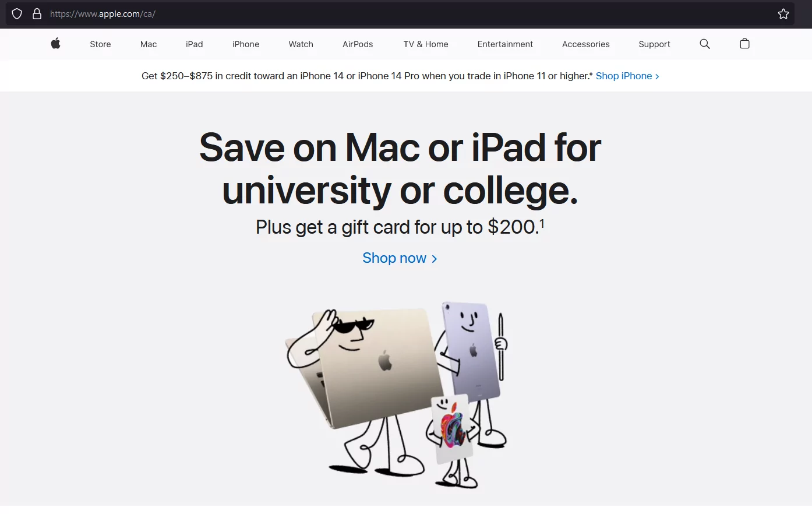Follow the Shop iPhone link
Viewport: 812px width, 514px height.
[x=627, y=76]
